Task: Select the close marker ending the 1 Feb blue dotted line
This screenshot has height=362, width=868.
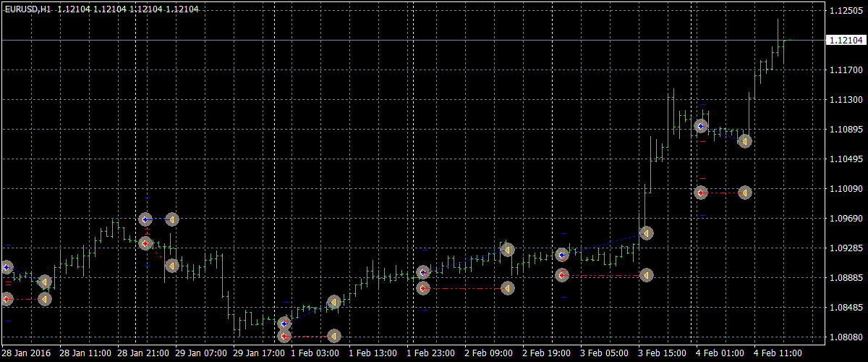Action: 333,302
